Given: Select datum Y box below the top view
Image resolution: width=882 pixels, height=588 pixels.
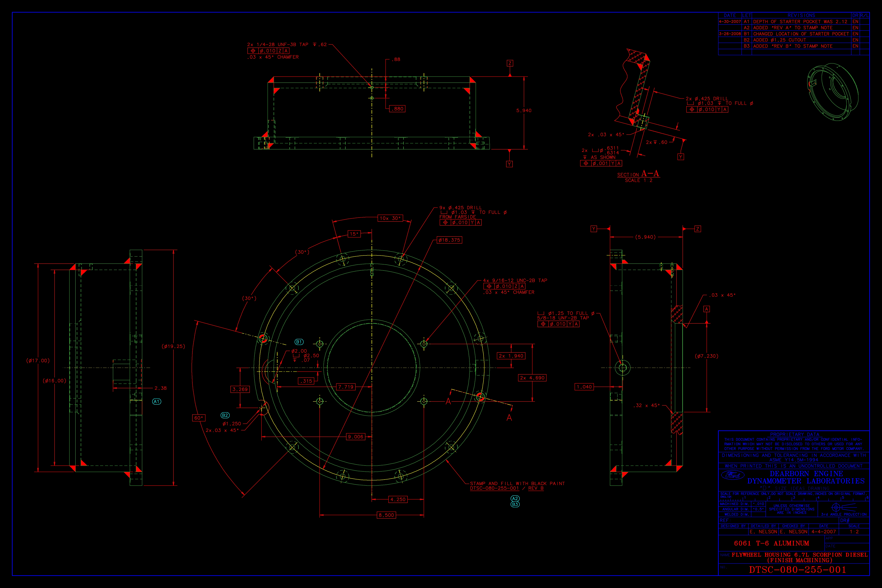Looking at the screenshot, I should [x=509, y=164].
